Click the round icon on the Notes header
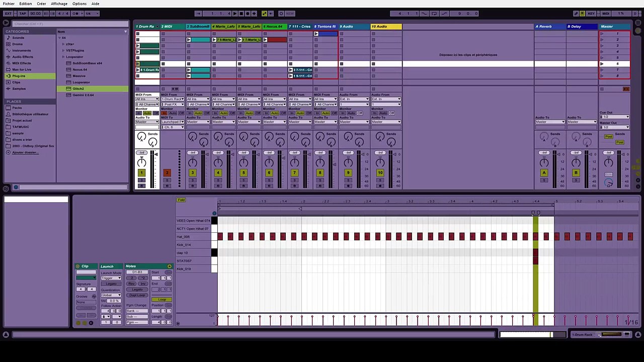 (x=169, y=266)
